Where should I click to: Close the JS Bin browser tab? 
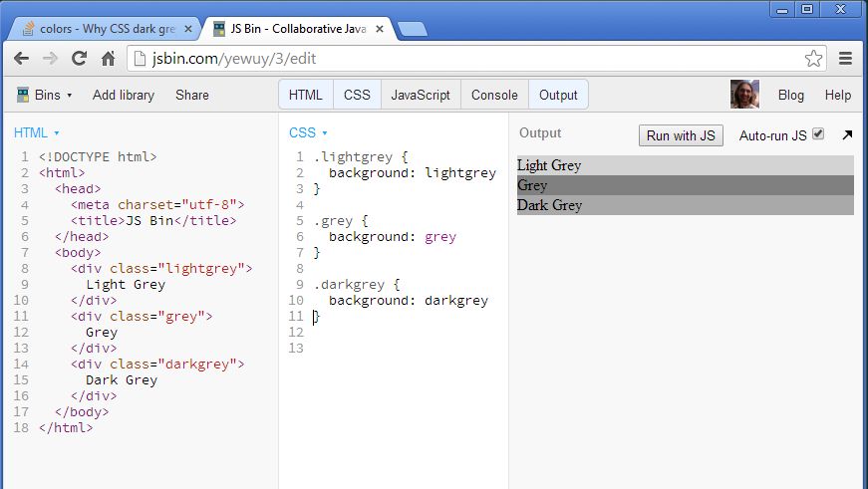coord(380,29)
